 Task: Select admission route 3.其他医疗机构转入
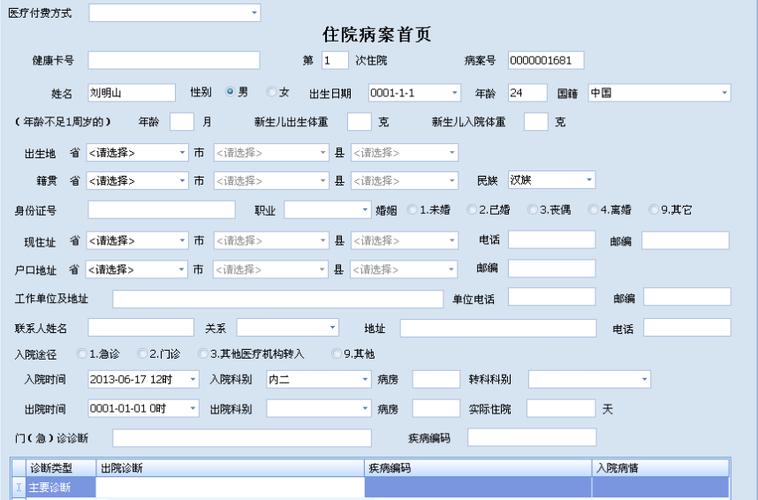pos(203,354)
